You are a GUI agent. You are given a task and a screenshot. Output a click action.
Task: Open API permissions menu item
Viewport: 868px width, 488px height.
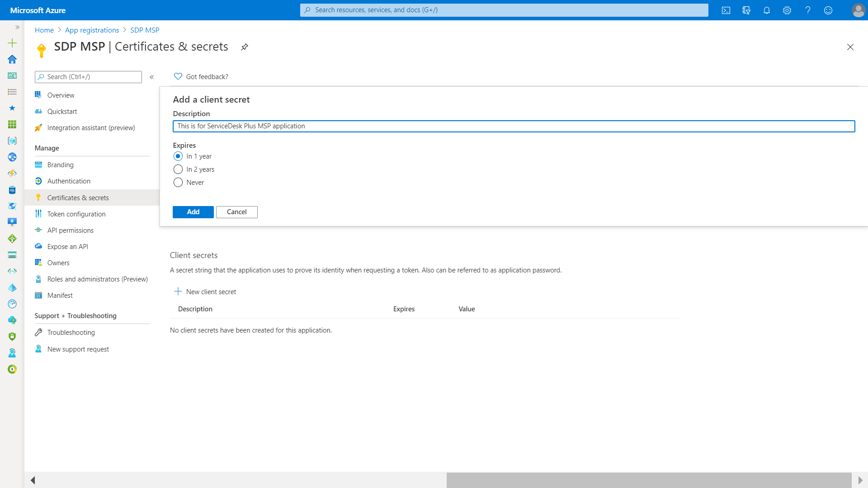(70, 230)
